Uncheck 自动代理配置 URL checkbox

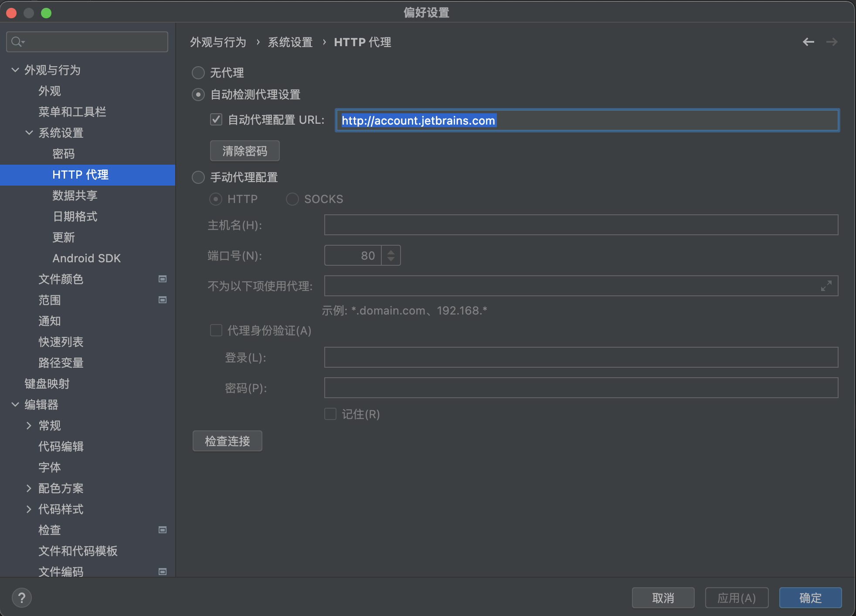216,119
